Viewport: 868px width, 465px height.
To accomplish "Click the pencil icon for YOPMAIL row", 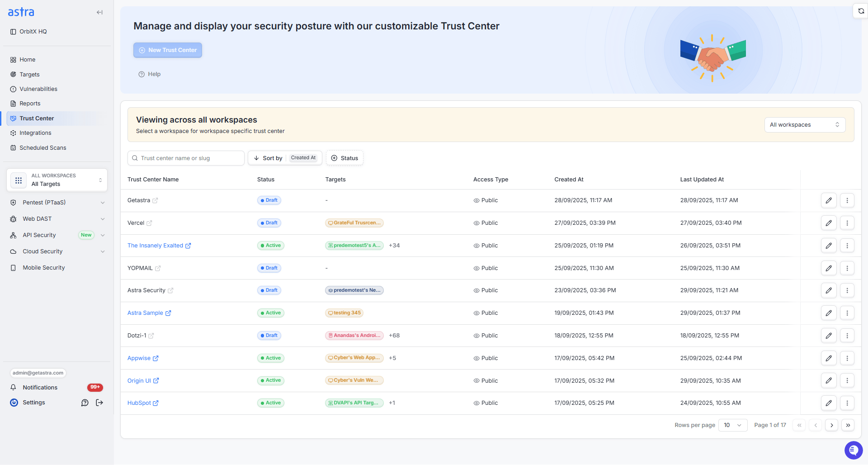I will [x=829, y=268].
